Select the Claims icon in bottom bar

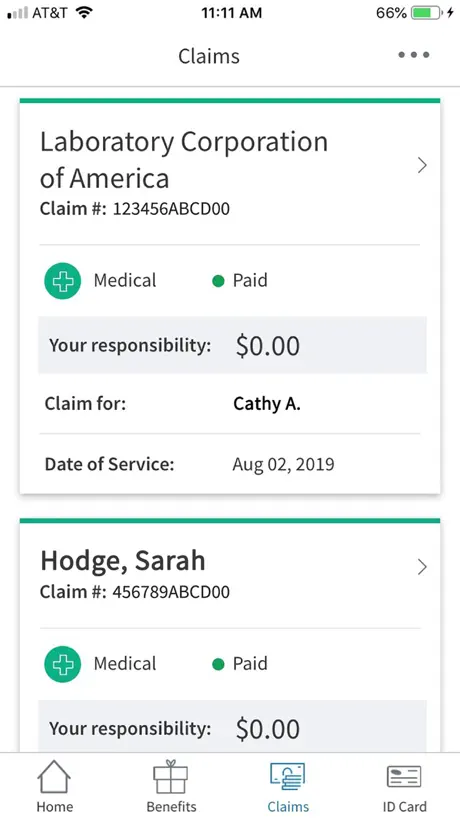pyautogui.click(x=287, y=778)
